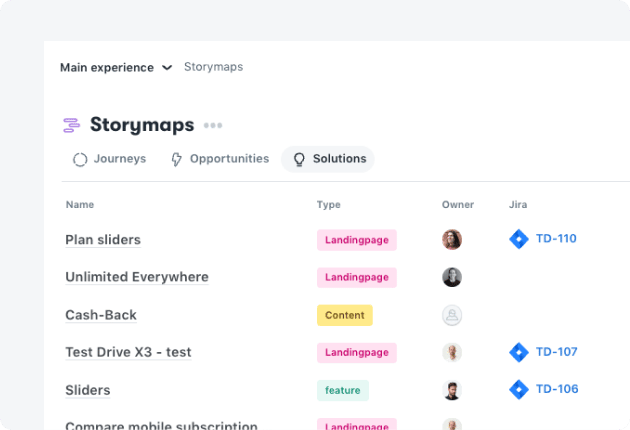Open the Main experience dropdown chevron
This screenshot has height=430, width=630.
click(x=167, y=68)
